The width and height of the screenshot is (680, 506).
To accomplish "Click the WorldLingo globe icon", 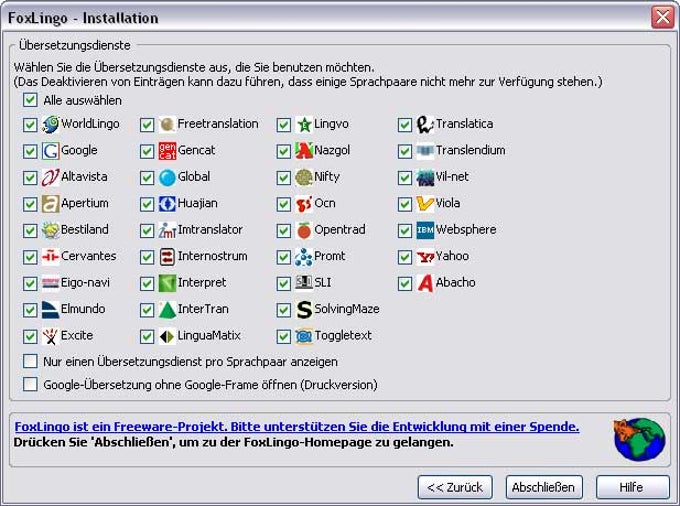I will pos(50,124).
